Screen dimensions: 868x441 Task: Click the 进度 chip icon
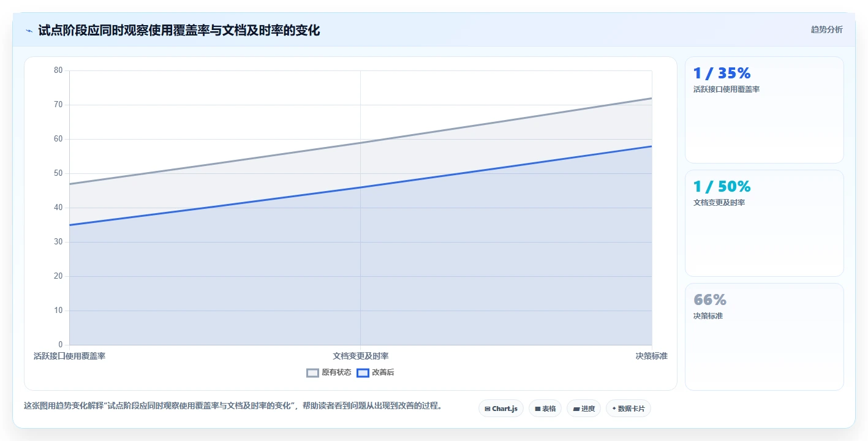(576, 409)
